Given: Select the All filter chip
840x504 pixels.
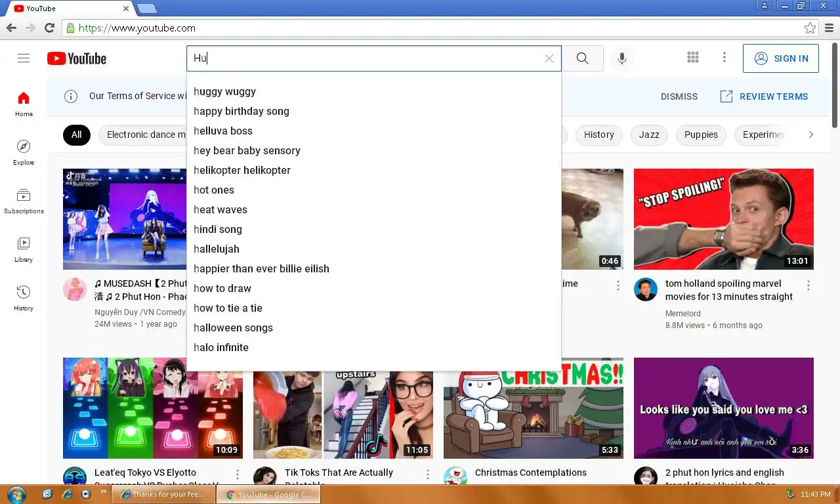Looking at the screenshot, I should (x=77, y=135).
